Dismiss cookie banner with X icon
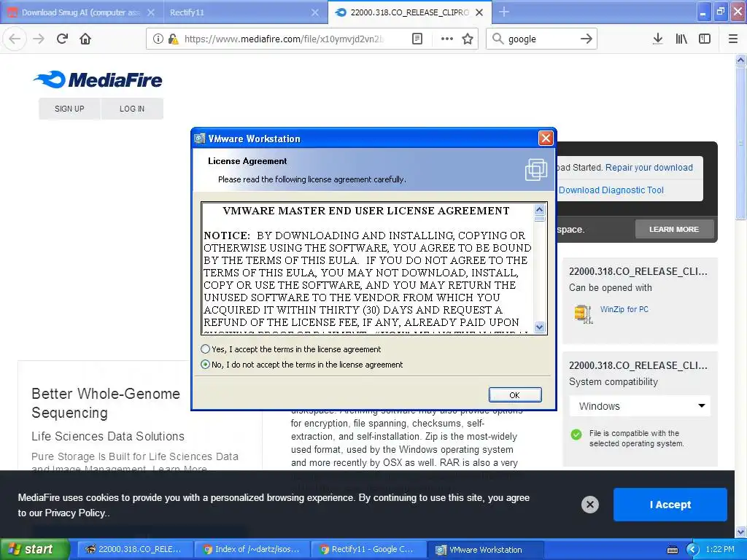Viewport: 747px width, 560px height. 589,505
